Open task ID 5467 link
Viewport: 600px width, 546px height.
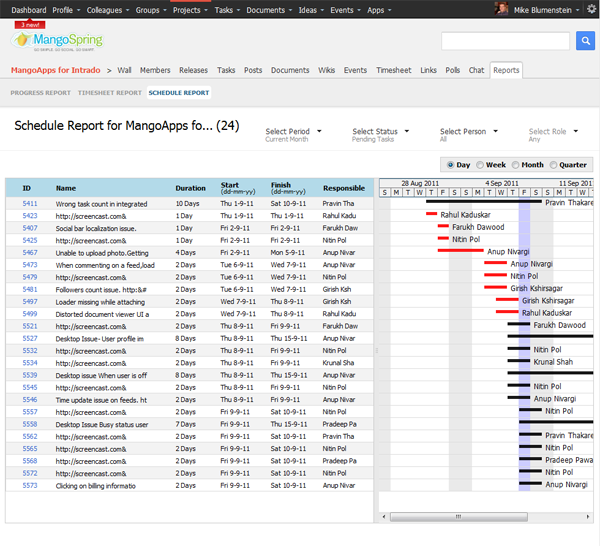30,253
